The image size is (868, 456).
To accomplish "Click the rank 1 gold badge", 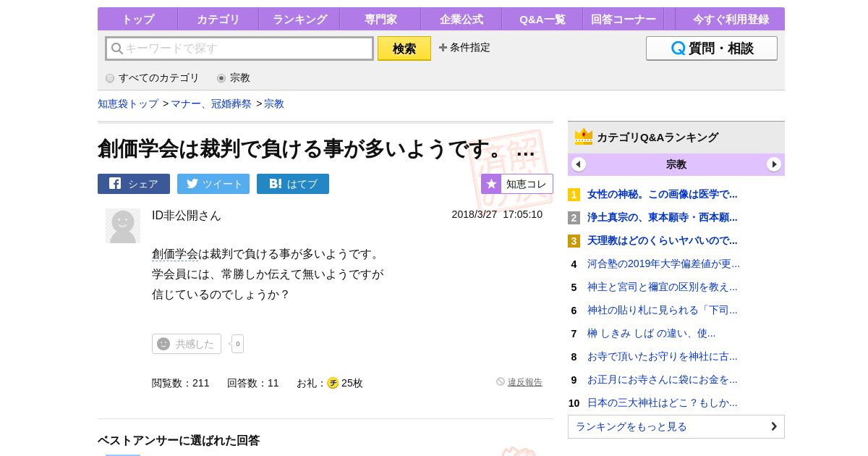I will tap(574, 195).
